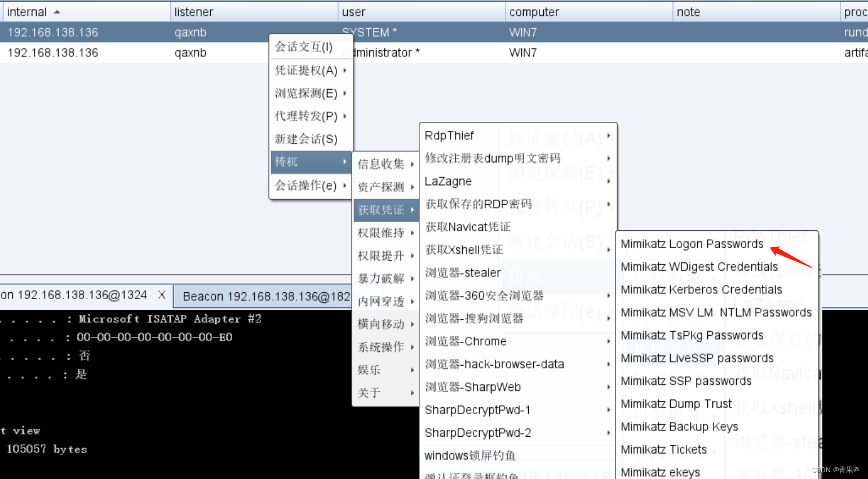Run Mimikatz MSV LM NTLM Passwords
868x479 pixels.
(x=716, y=313)
